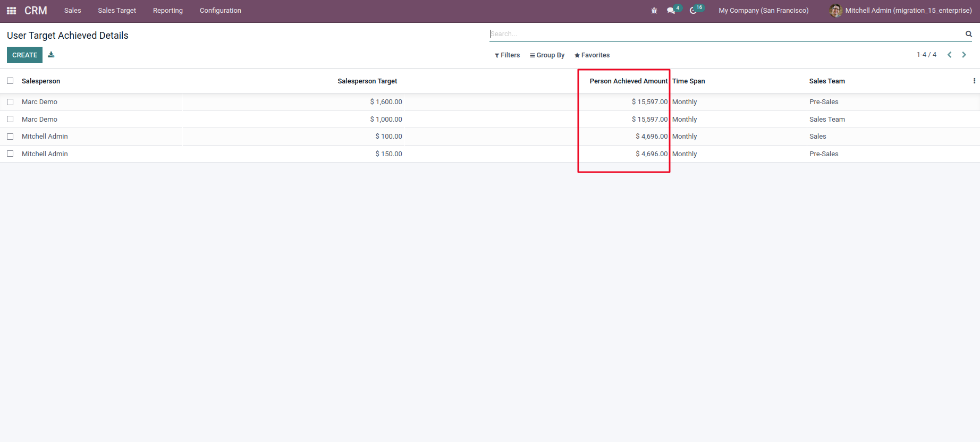The height and width of the screenshot is (442, 980).
Task: Open the Sales menu
Action: [x=73, y=11]
